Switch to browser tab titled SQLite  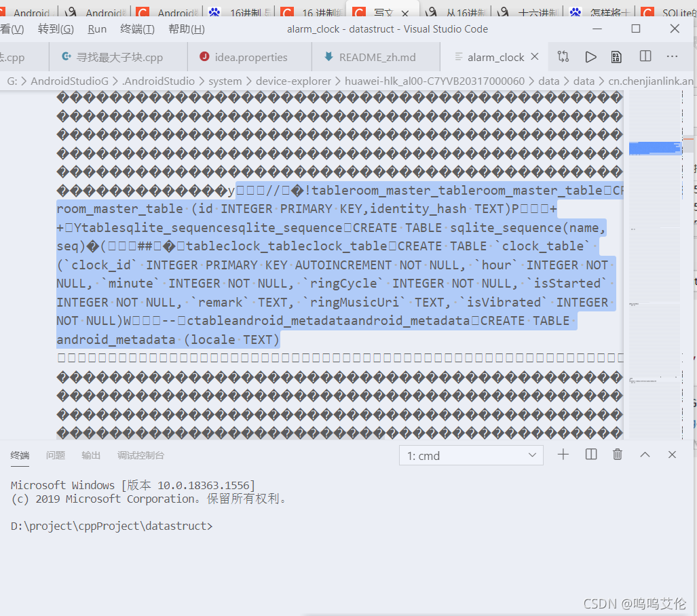point(668,12)
